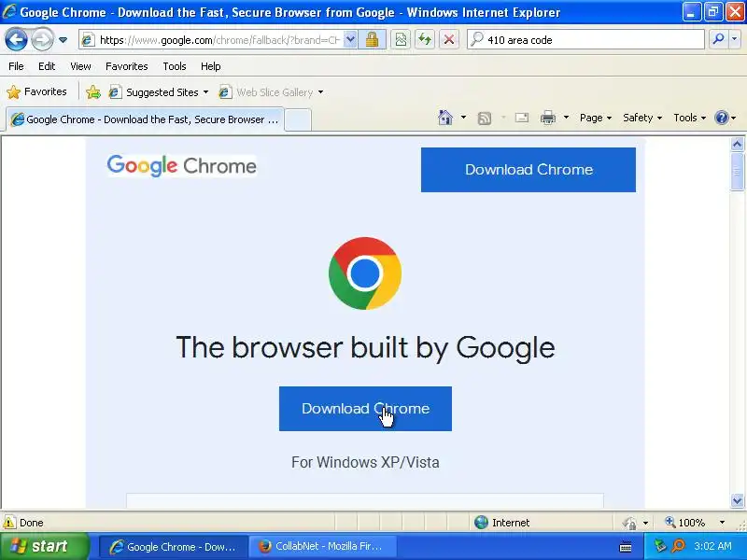The height and width of the screenshot is (560, 747).
Task: Open the View menu
Action: 80,66
